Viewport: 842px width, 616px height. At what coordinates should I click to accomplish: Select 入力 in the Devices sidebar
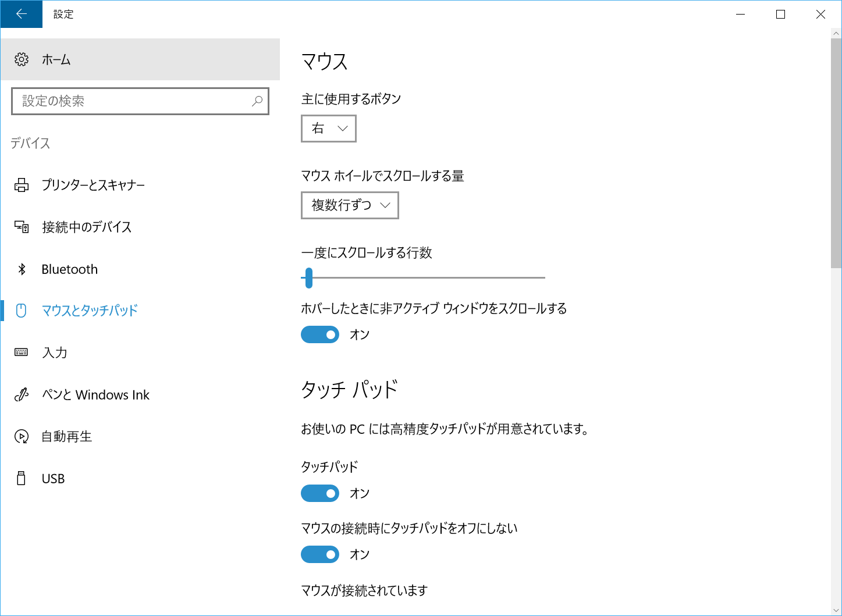pyautogui.click(x=54, y=352)
